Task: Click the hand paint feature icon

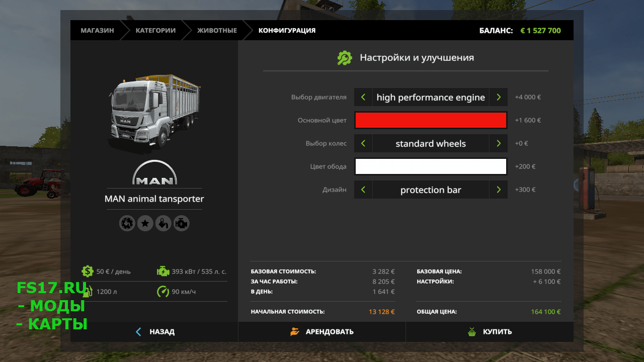Action: [164, 223]
